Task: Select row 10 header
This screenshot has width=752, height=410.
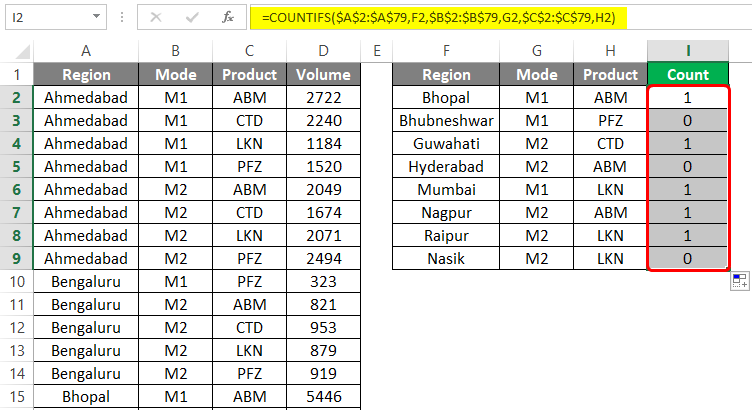Action: [x=17, y=282]
